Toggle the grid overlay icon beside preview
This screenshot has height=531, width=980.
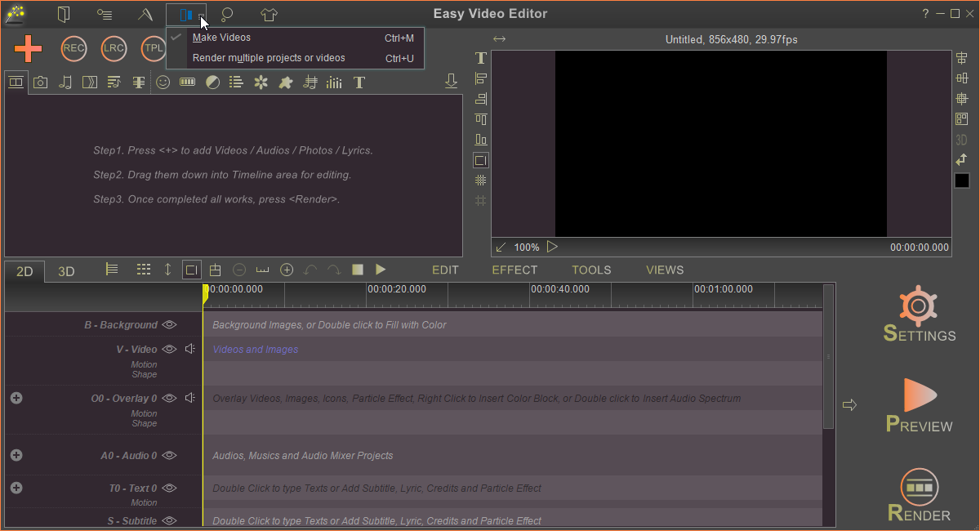[481, 181]
